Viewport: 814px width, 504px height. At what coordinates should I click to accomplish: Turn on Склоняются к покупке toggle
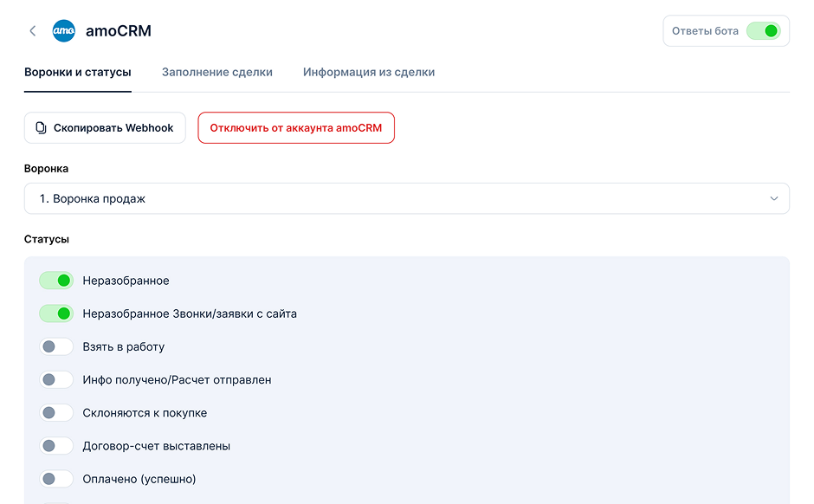56,413
